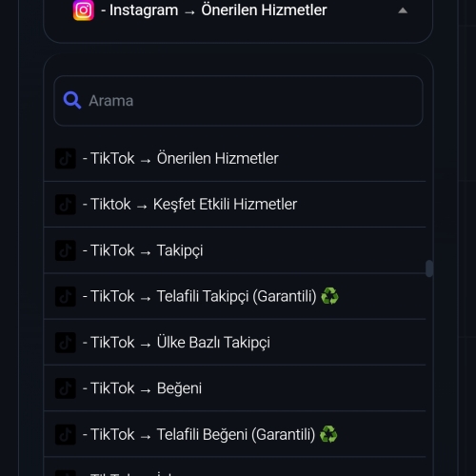Screen dimensions: 476x476
Task: Click recycle emoji on Telafili Takipçi
Action: coord(329,296)
